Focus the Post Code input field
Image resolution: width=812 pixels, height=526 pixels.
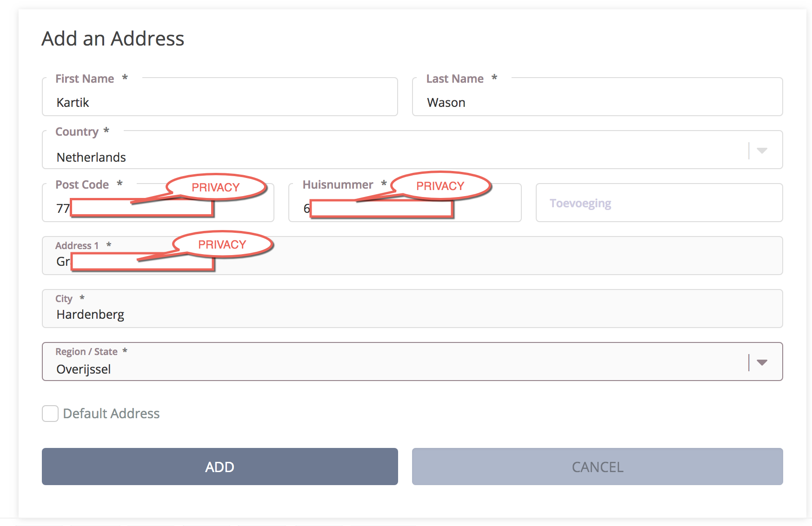coord(243,209)
